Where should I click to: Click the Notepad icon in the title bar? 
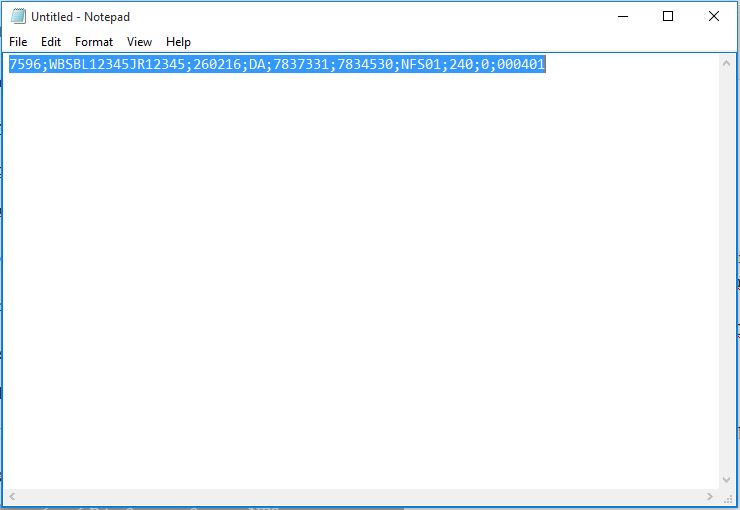[x=18, y=17]
